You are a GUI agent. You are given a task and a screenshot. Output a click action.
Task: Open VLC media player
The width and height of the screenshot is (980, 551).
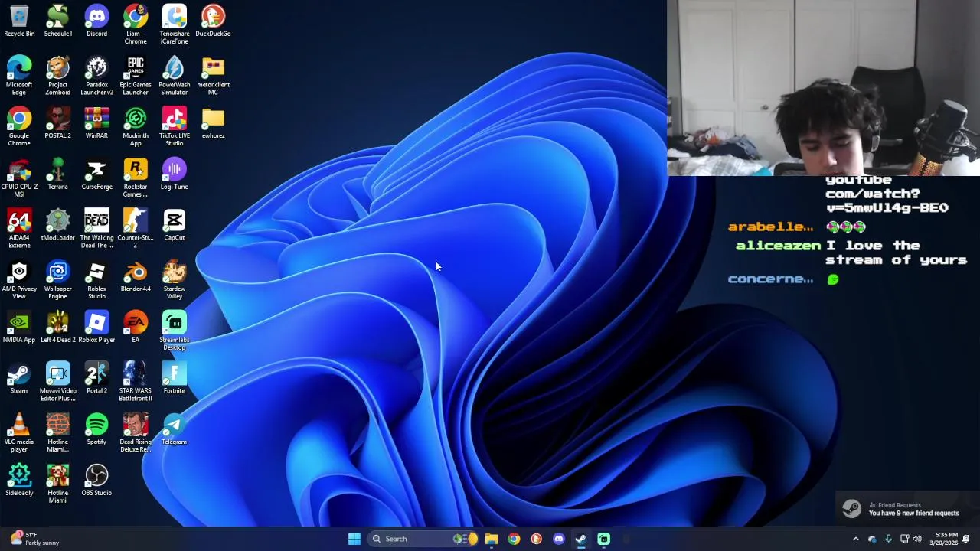[x=19, y=433]
